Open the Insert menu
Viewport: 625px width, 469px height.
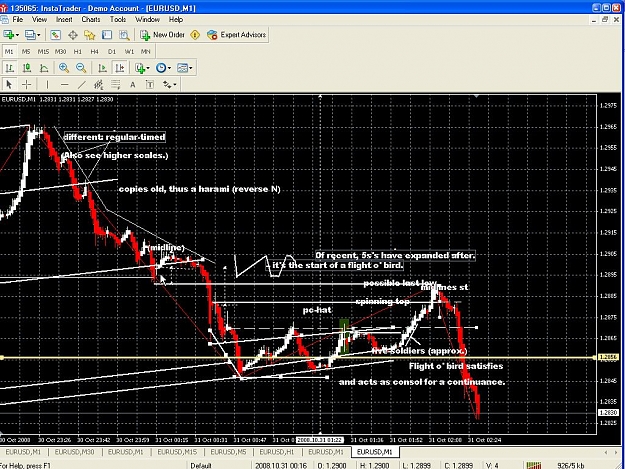(x=64, y=20)
